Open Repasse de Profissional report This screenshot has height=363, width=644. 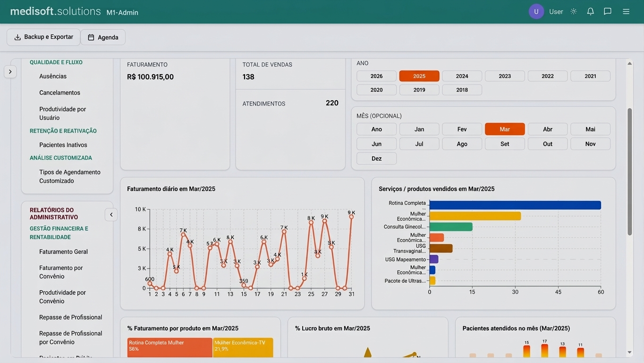70,317
